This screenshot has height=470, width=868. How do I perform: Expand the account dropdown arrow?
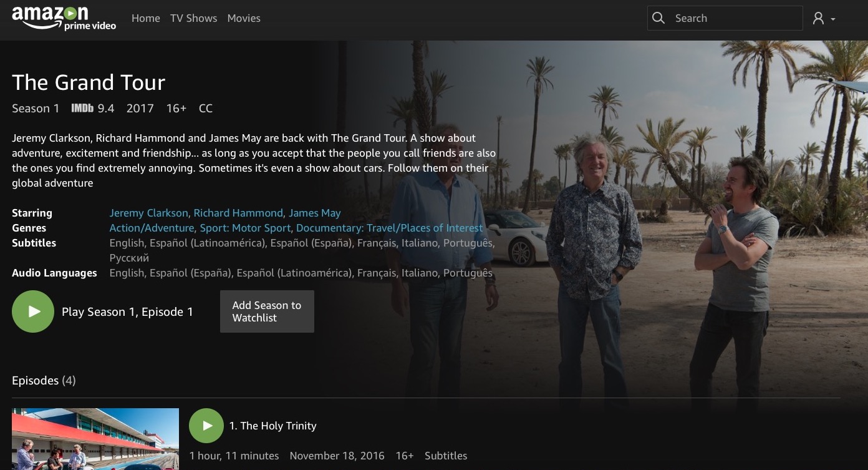coord(833,19)
